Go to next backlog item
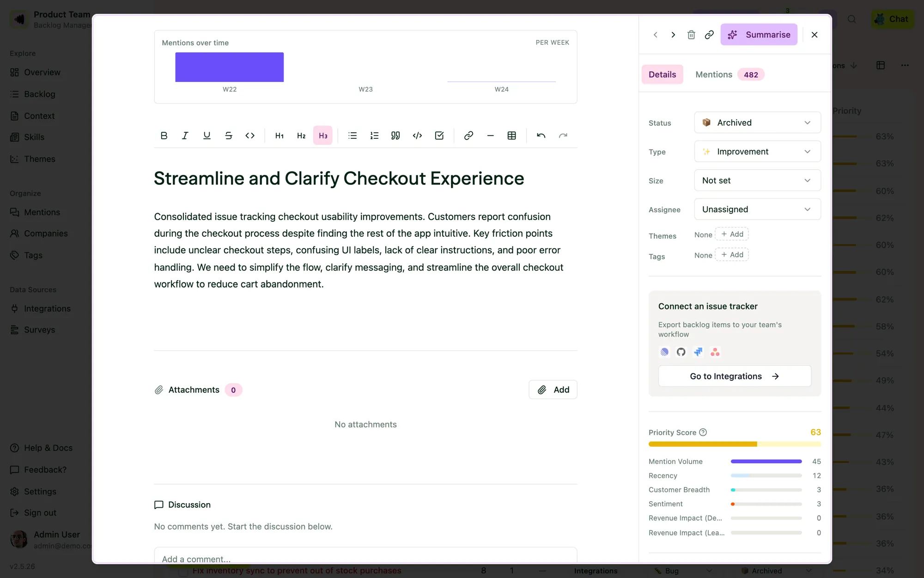924x578 pixels. (x=673, y=35)
